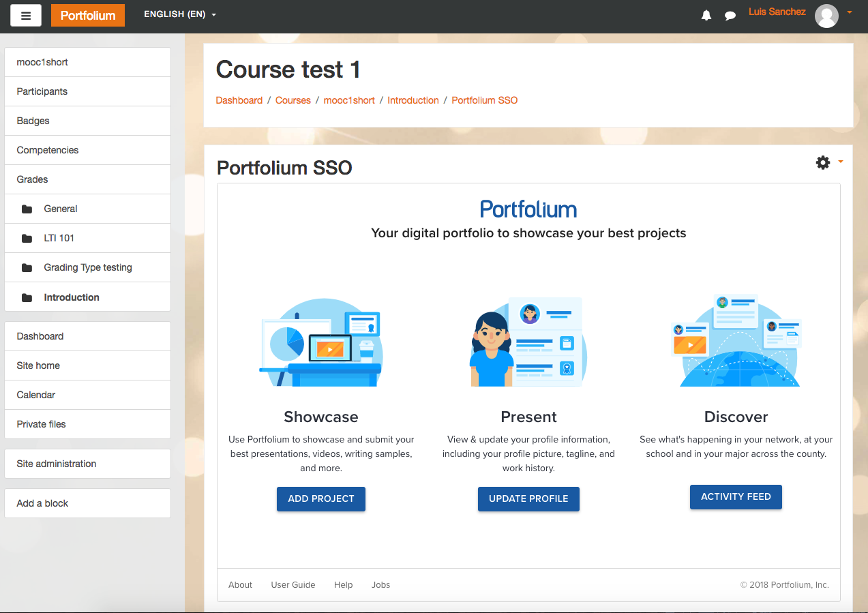
Task: Select the General section in sidebar
Action: [x=87, y=209]
